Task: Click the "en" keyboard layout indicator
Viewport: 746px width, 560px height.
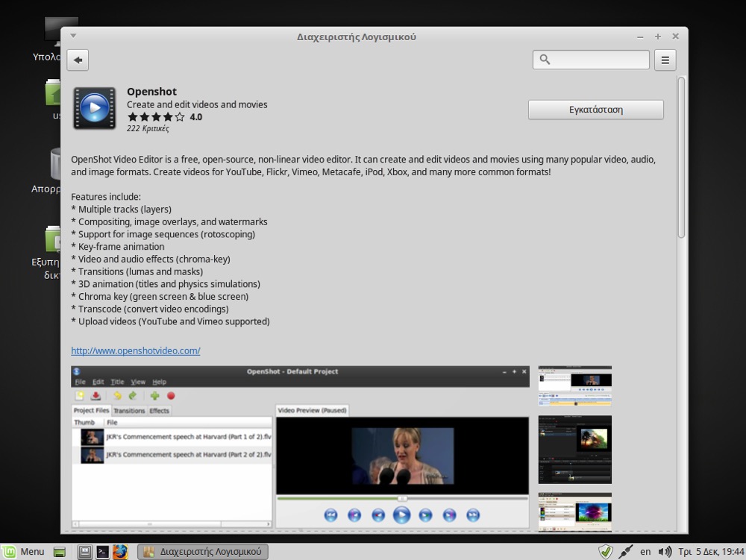Action: coord(645,552)
